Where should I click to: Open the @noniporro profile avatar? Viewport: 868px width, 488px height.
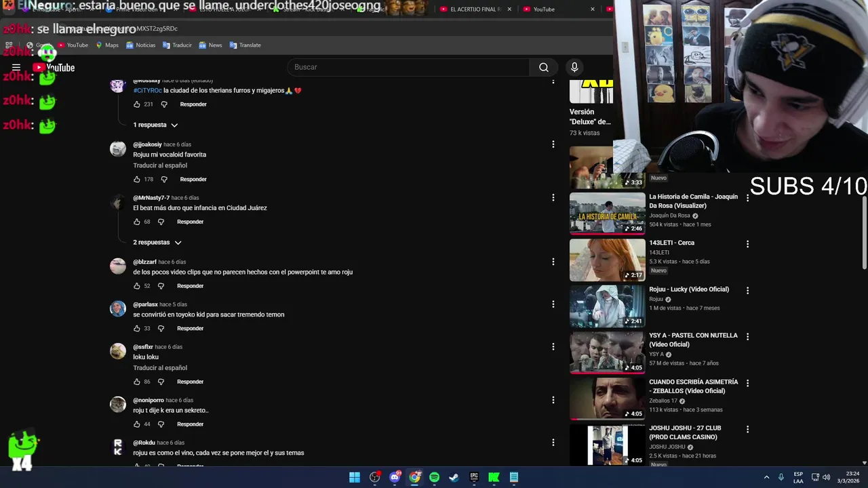[118, 405]
